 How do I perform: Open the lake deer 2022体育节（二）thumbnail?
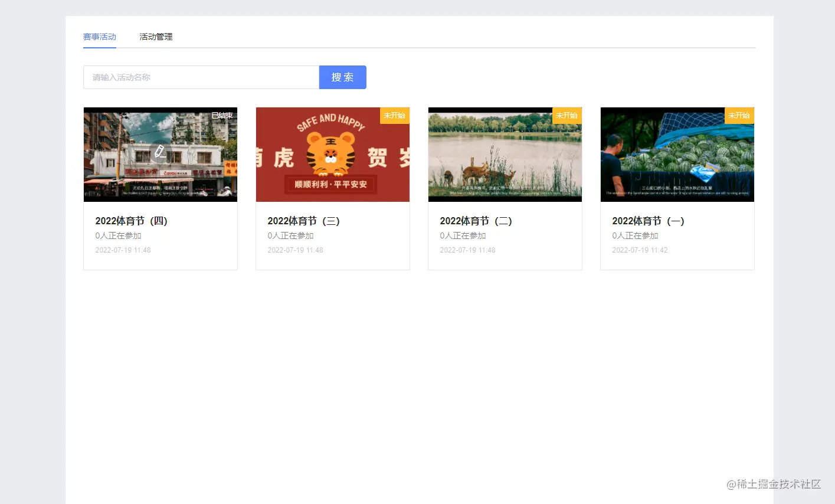click(x=505, y=155)
